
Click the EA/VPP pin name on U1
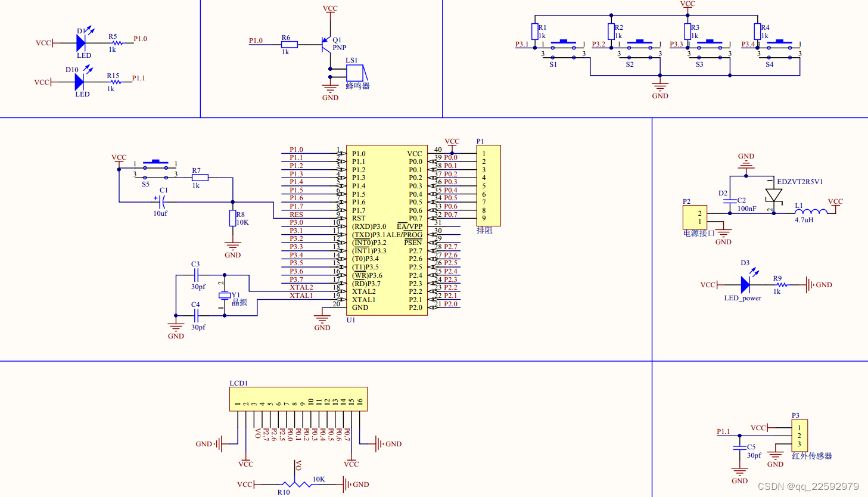[x=410, y=226]
